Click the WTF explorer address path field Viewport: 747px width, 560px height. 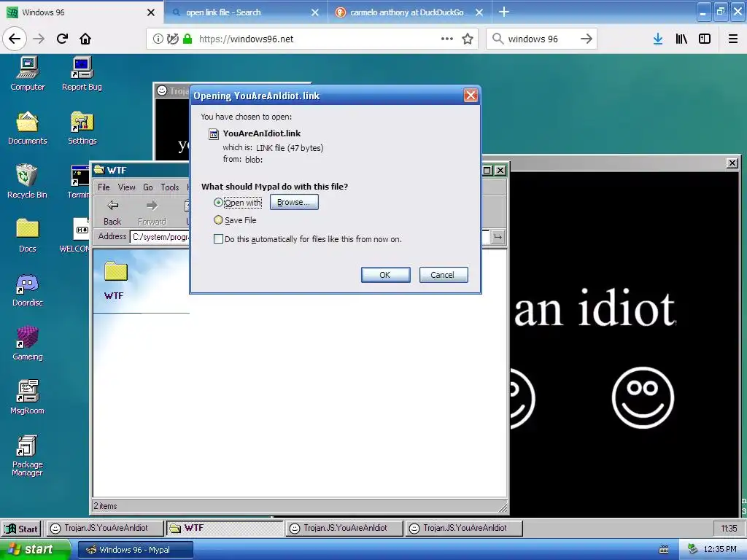160,237
